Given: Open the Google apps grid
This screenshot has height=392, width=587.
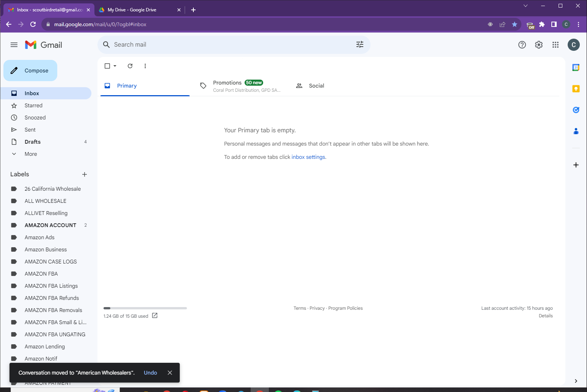Looking at the screenshot, I should pyautogui.click(x=556, y=45).
